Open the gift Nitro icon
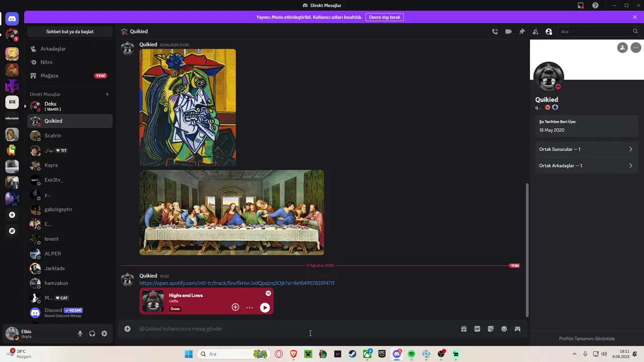 (464, 329)
